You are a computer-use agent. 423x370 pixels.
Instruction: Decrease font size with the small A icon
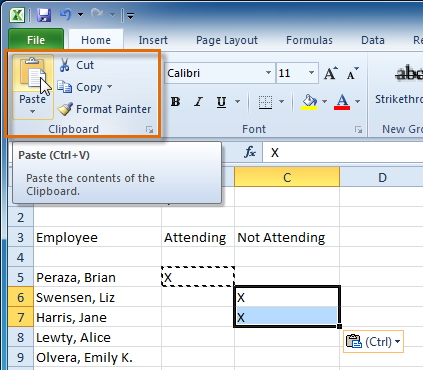[x=352, y=73]
